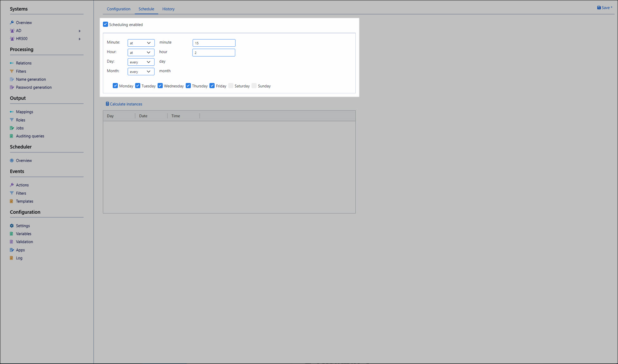Viewport: 618px width, 364px height.
Task: Click the Save disk icon
Action: point(599,8)
